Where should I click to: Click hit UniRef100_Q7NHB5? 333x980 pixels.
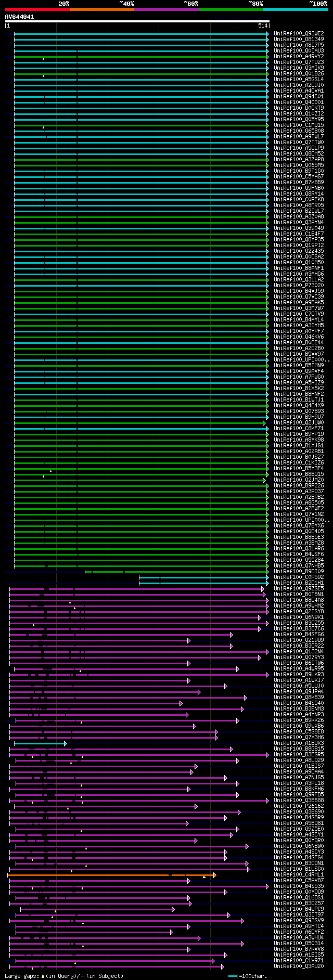tap(299, 565)
